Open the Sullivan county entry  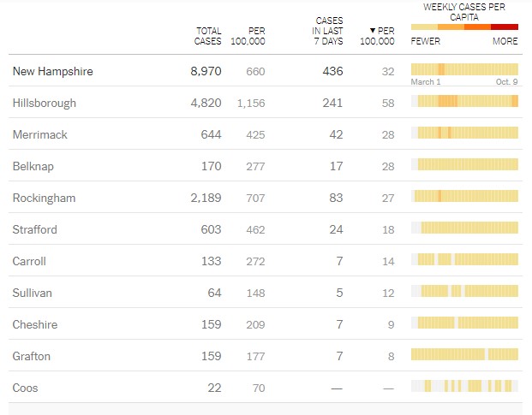[33, 293]
